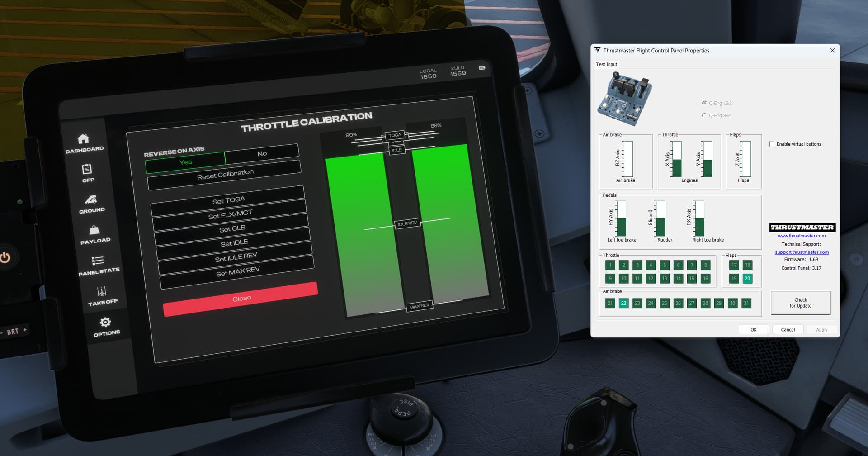The image size is (868, 456).
Task: Click Set TOGA button
Action: pos(228,200)
